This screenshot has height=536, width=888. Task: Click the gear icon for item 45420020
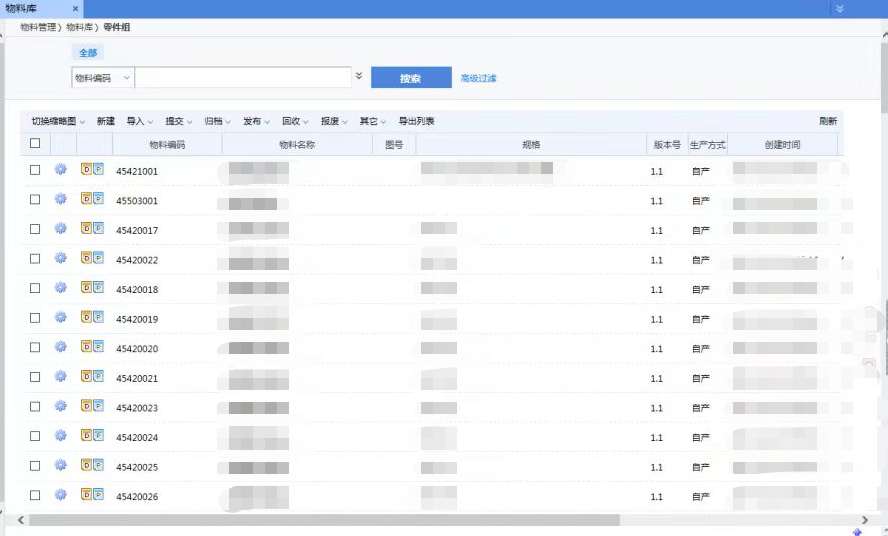pyautogui.click(x=60, y=347)
